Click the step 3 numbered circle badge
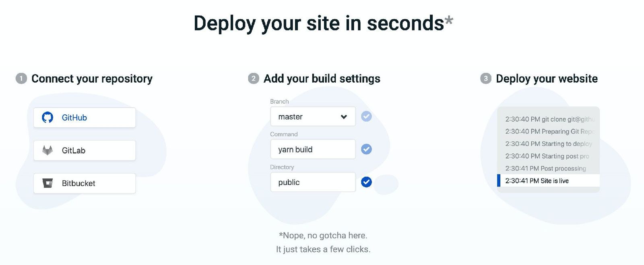 [x=485, y=79]
